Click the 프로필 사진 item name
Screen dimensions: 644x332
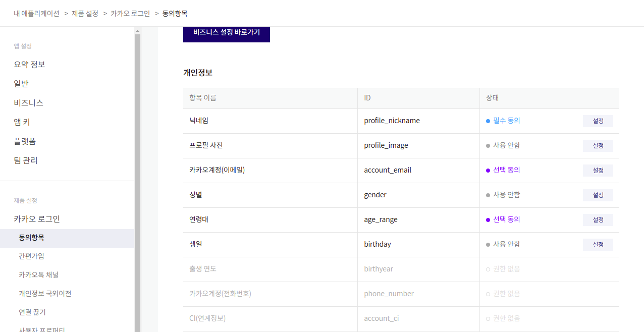coord(206,145)
